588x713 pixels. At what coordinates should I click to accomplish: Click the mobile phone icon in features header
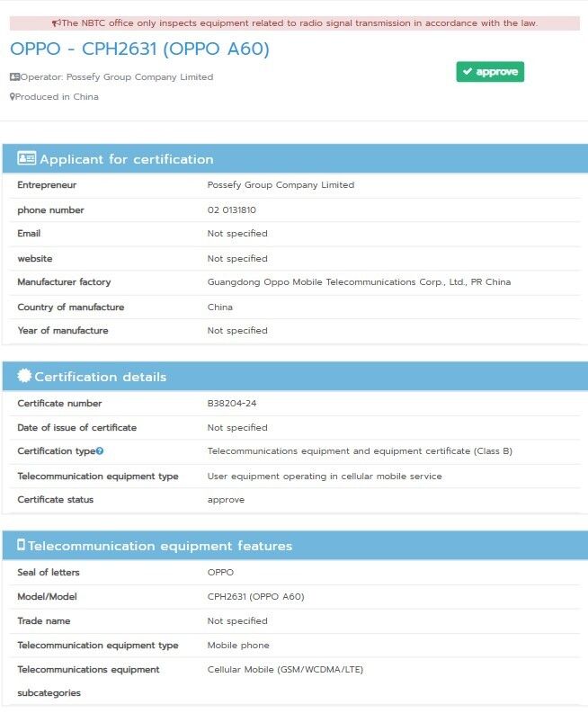(21, 546)
